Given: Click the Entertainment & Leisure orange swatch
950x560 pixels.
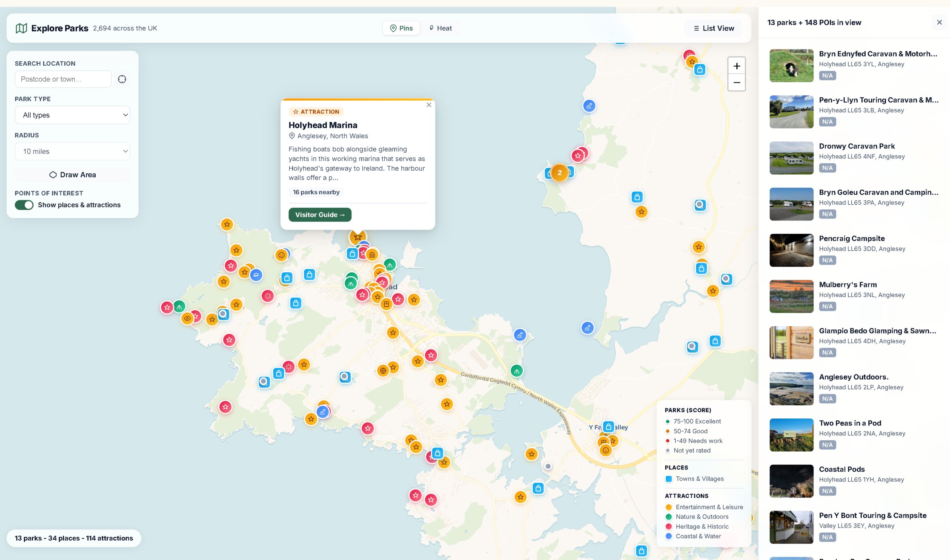Looking at the screenshot, I should [x=669, y=507].
